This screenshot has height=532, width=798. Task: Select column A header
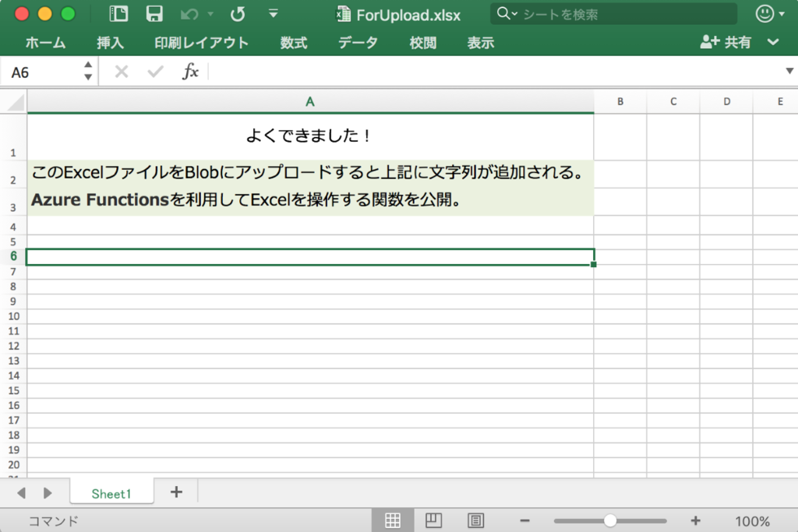pyautogui.click(x=310, y=102)
